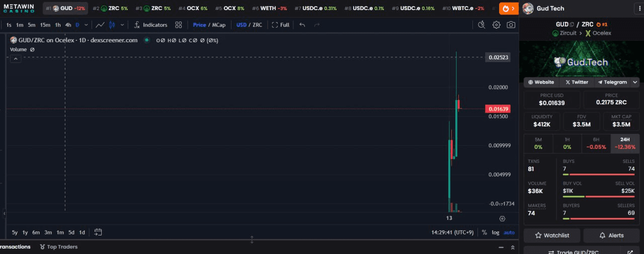Open the chart style dropdown arrow
Screen dimensions: 644x254
pos(122,25)
